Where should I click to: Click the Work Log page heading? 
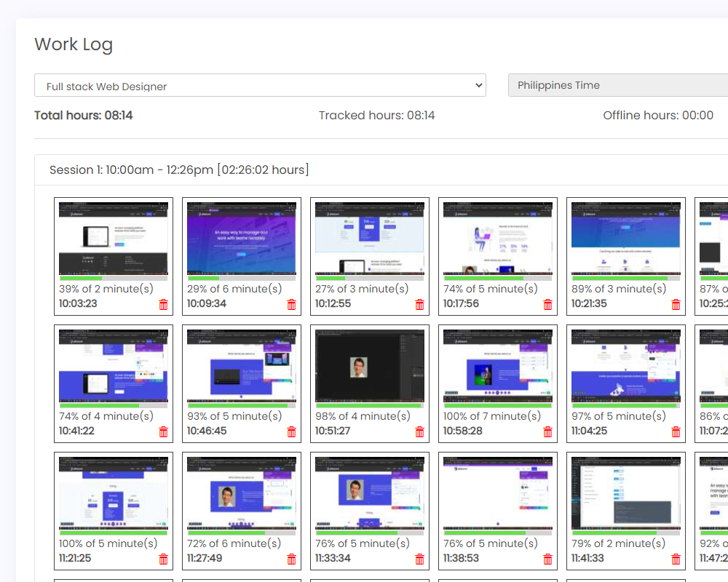coord(74,44)
